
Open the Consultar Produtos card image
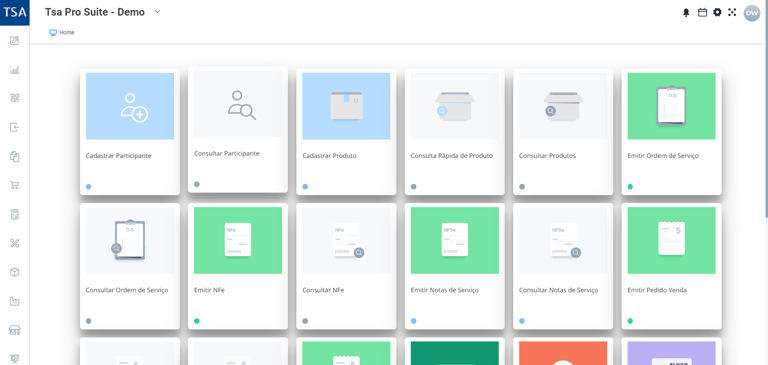point(563,106)
